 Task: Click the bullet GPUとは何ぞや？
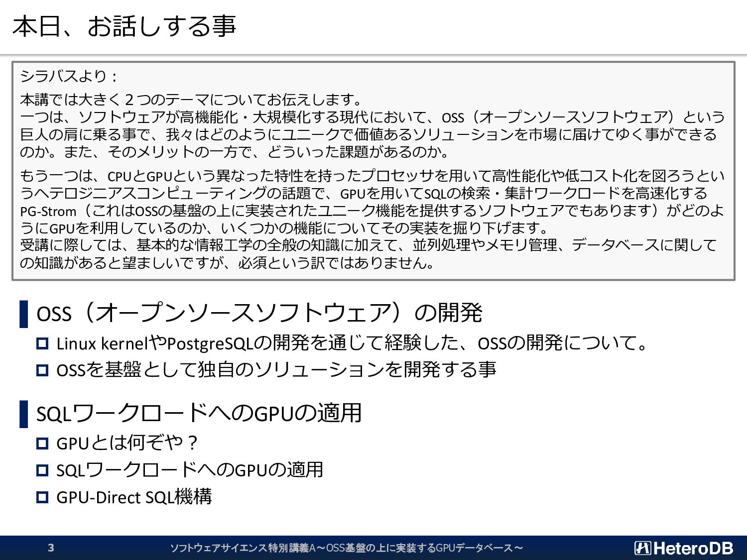[127, 443]
